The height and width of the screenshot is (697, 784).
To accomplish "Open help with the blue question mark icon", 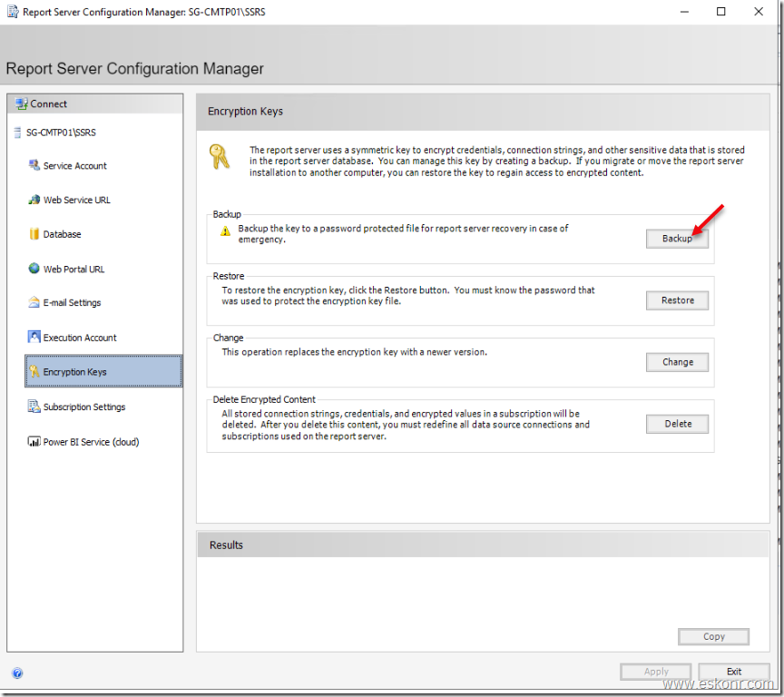I will point(17,673).
